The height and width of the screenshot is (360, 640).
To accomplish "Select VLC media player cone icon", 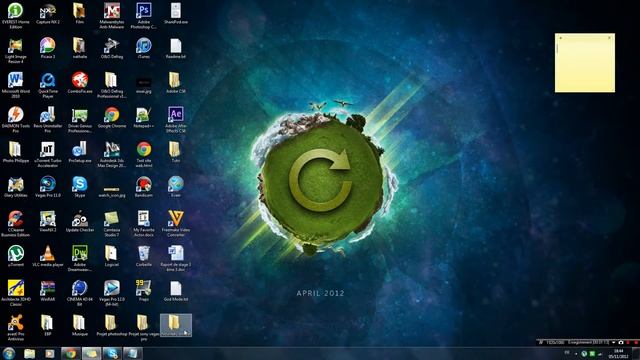I will point(48,256).
